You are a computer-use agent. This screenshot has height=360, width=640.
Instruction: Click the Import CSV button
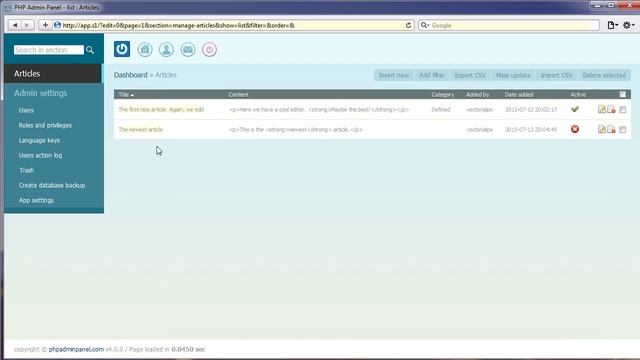pos(556,75)
